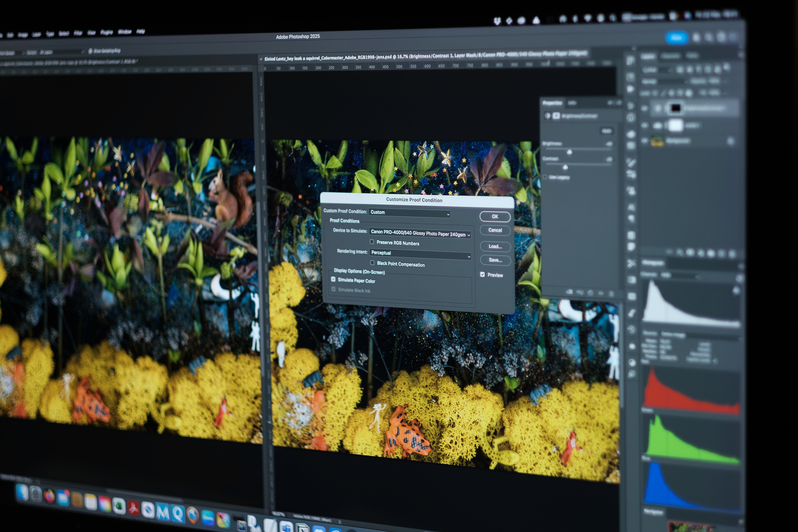The width and height of the screenshot is (798, 532).
Task: Launch Firefox from the dock
Action: click(x=50, y=496)
